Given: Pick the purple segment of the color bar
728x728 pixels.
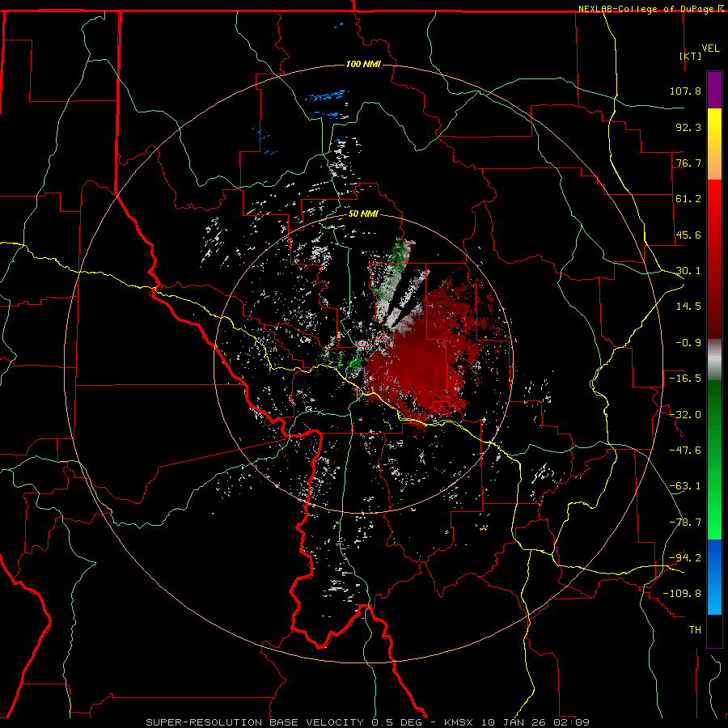Looking at the screenshot, I should pos(714,90).
